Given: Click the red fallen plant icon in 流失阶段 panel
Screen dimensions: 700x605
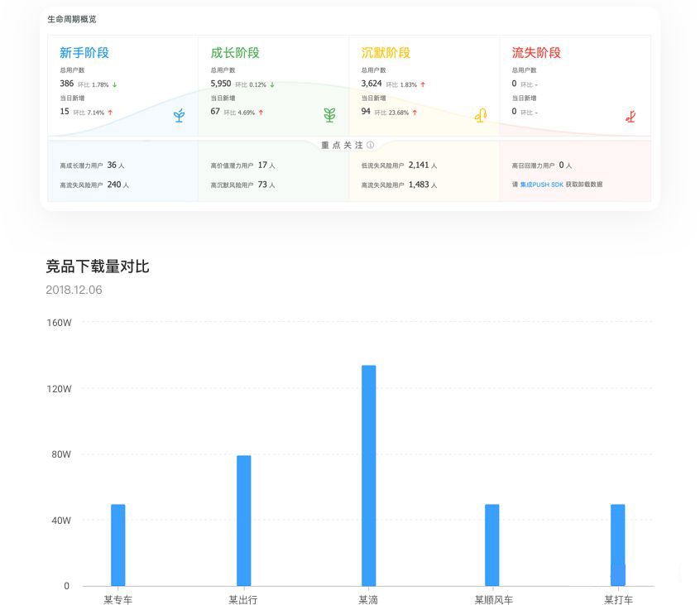Looking at the screenshot, I should pyautogui.click(x=630, y=116).
